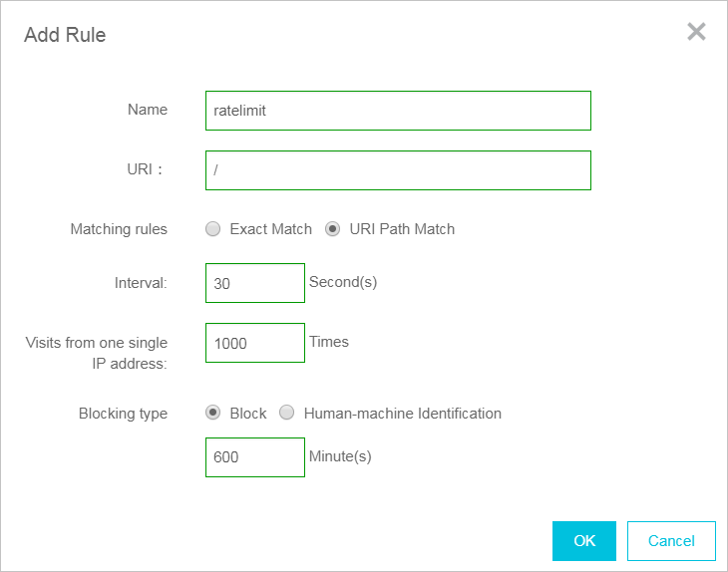Click the Second(s) unit text

343,282
